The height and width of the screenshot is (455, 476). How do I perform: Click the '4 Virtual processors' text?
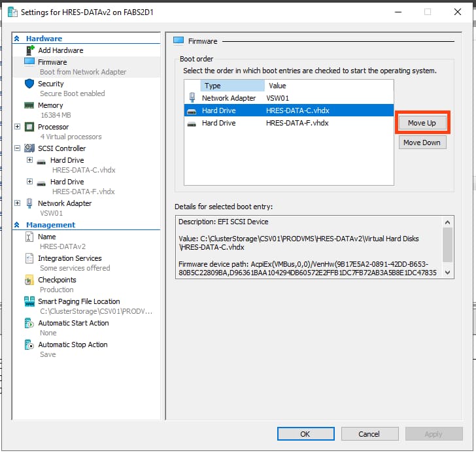71,137
